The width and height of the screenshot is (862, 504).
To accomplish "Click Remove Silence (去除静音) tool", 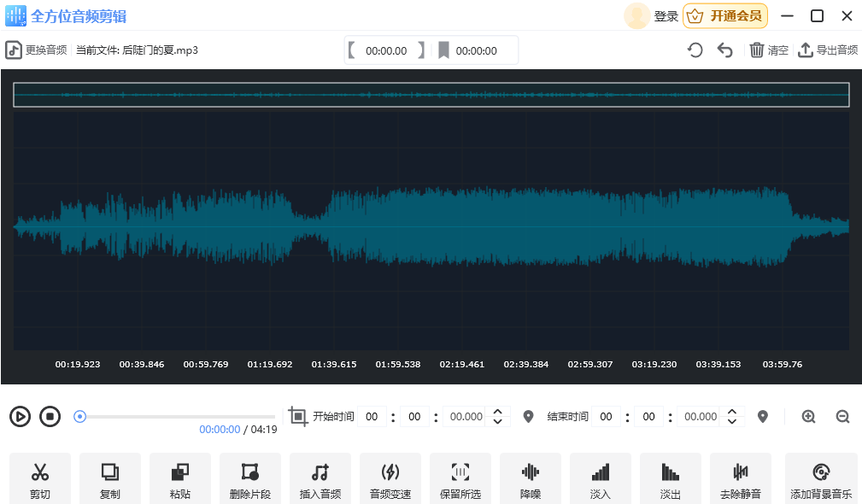I will [740, 478].
